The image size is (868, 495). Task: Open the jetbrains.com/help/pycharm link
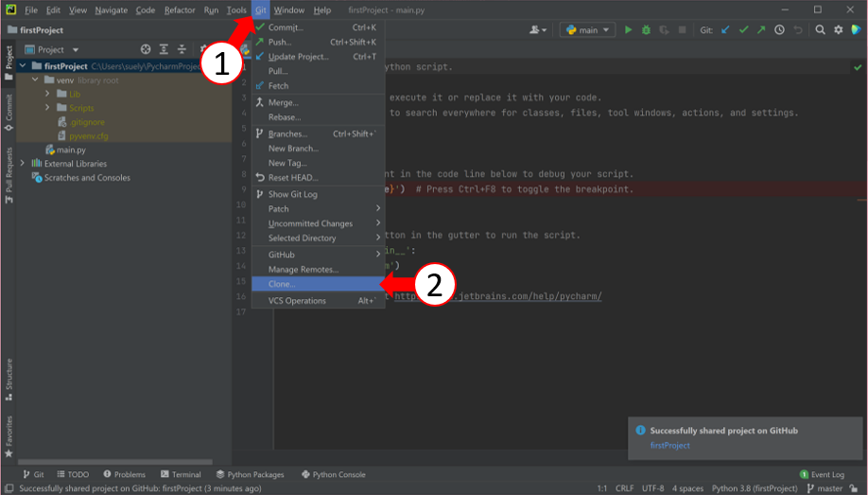click(497, 296)
